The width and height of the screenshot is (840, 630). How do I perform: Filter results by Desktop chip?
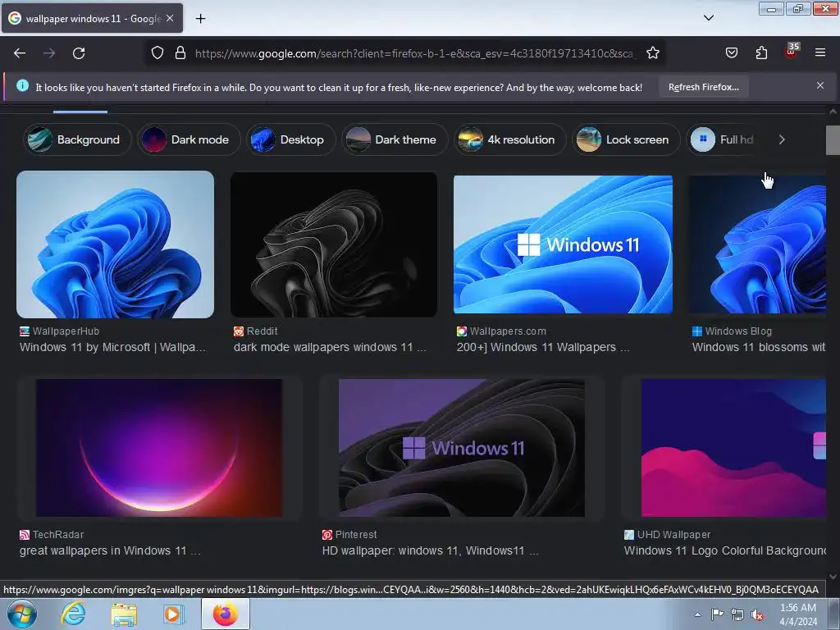click(x=291, y=139)
